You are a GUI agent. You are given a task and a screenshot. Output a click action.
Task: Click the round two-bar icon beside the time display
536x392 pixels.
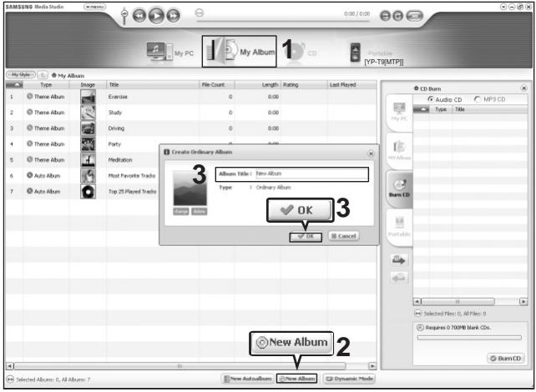(385, 16)
